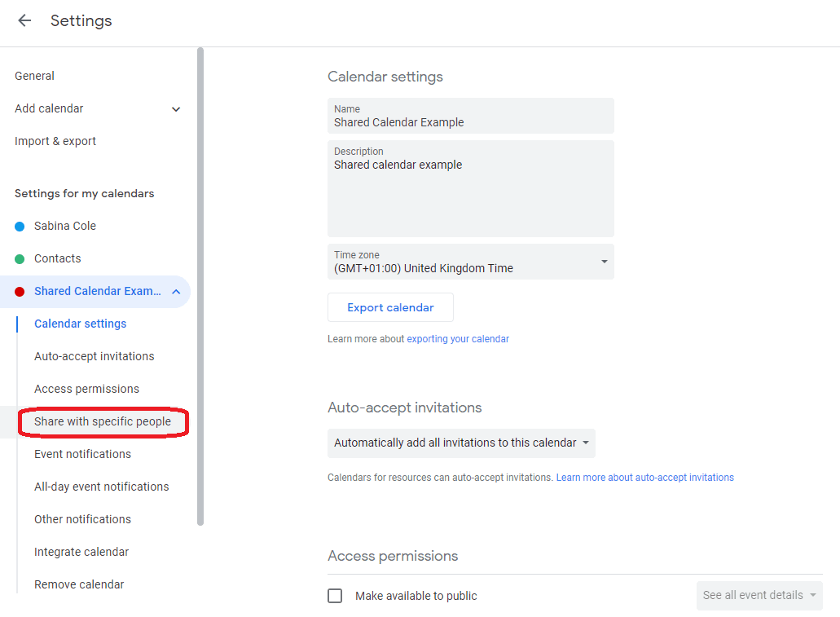Open the exporting your calendar link
Viewport: 840px width, 617px height.
pyautogui.click(x=458, y=339)
